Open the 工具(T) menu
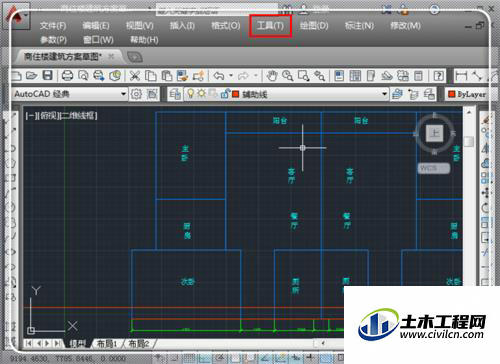500x364 pixels. [x=270, y=25]
